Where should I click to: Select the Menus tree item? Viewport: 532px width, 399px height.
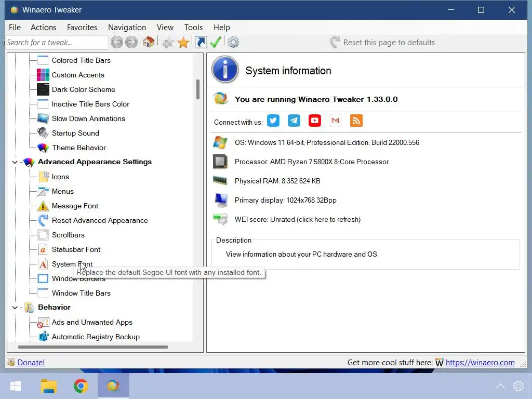63,191
